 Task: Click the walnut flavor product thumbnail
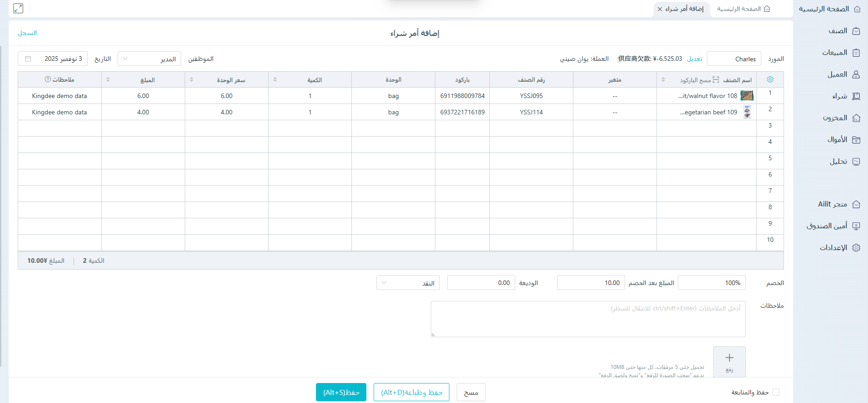[x=747, y=96]
